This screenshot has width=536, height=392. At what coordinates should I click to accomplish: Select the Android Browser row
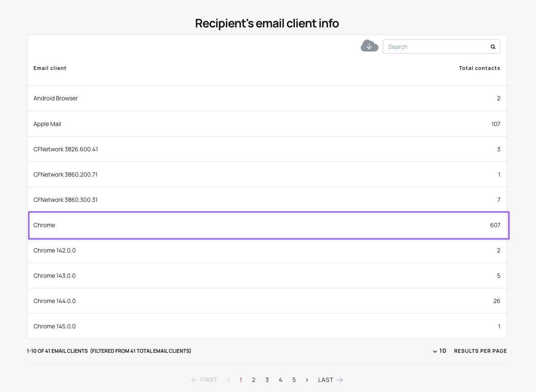point(267,98)
